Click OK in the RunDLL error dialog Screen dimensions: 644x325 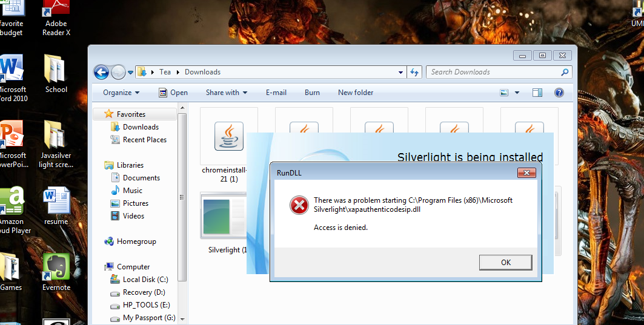pyautogui.click(x=506, y=262)
